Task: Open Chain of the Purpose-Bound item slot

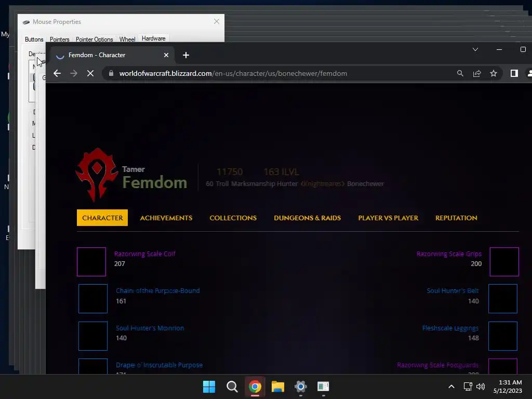Action: pyautogui.click(x=93, y=299)
